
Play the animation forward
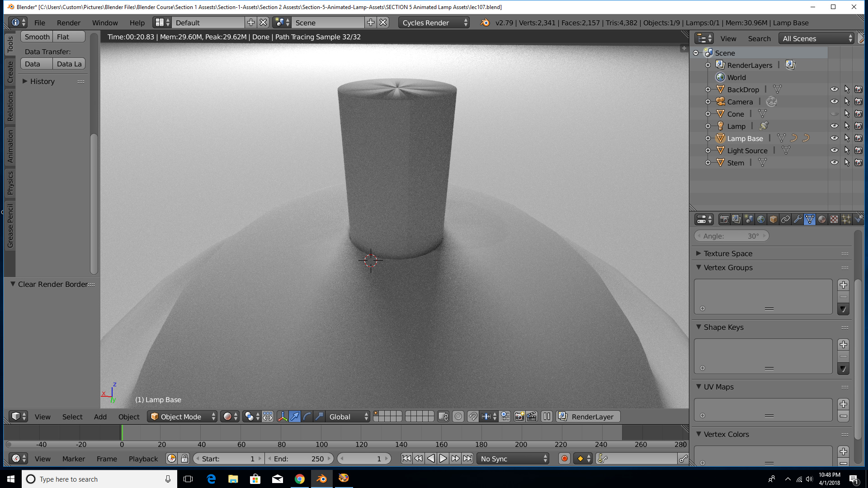[x=443, y=459]
